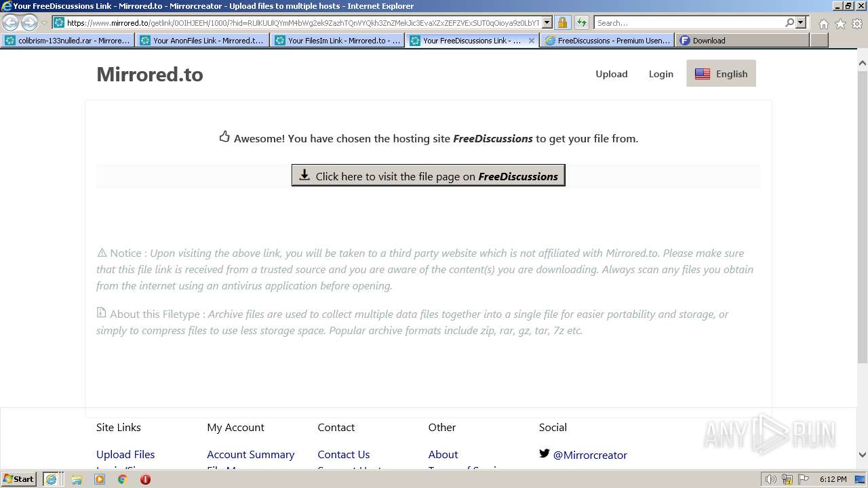Open the Windows Start button

19,479
